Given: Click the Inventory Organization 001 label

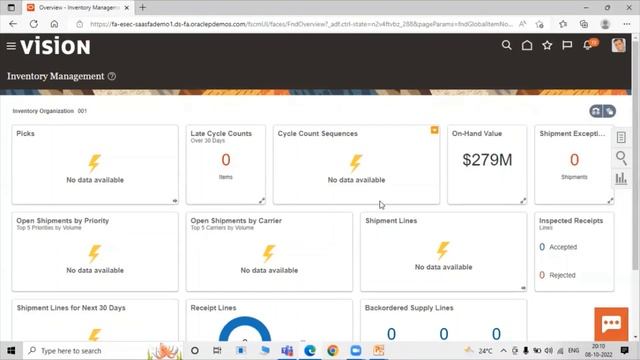Looking at the screenshot, I should point(49,111).
